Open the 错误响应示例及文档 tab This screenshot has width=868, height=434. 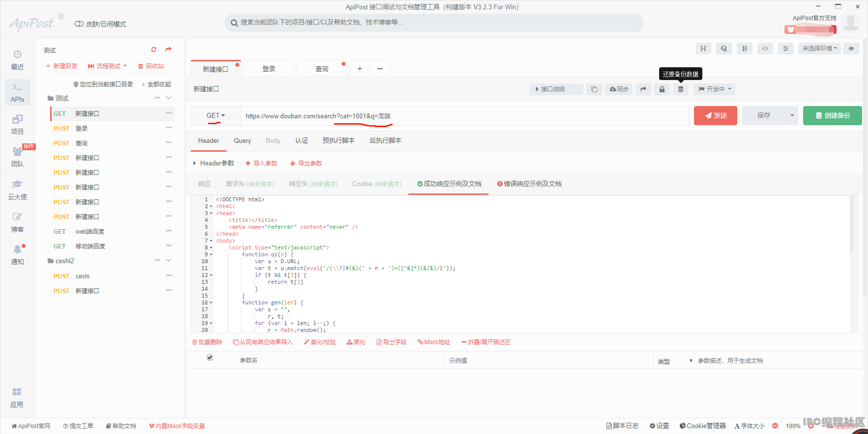529,184
